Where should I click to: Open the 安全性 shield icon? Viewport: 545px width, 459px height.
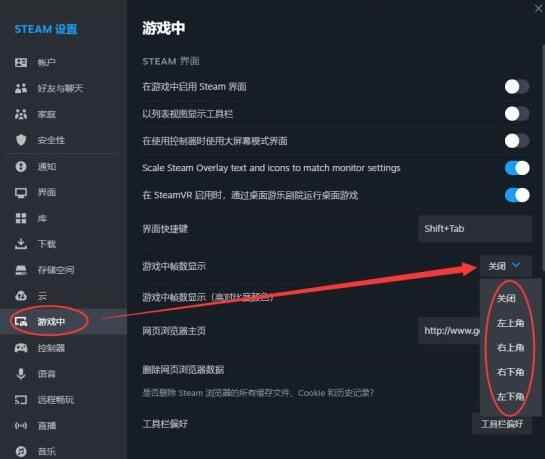21,140
